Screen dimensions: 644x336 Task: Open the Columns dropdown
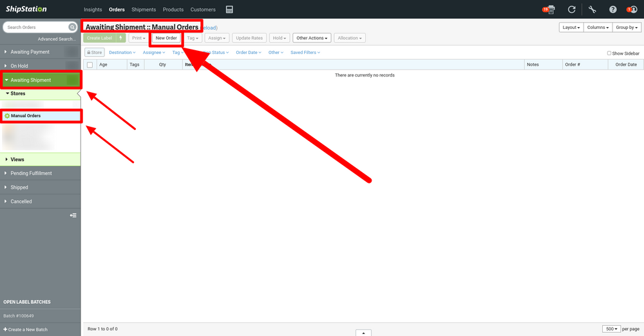tap(598, 27)
